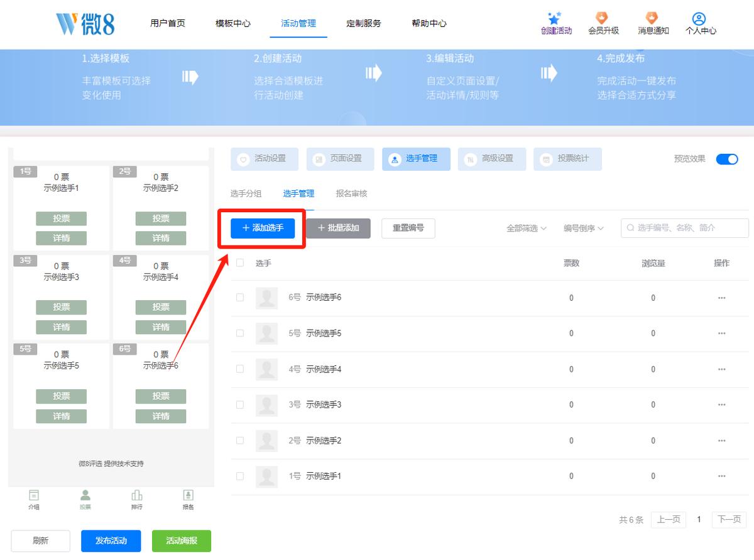Switch to 高级设置 tab
754x560 pixels.
492,159
